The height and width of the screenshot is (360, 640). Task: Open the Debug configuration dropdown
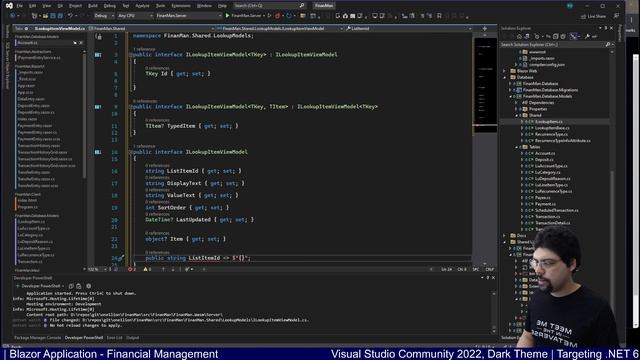click(x=104, y=16)
